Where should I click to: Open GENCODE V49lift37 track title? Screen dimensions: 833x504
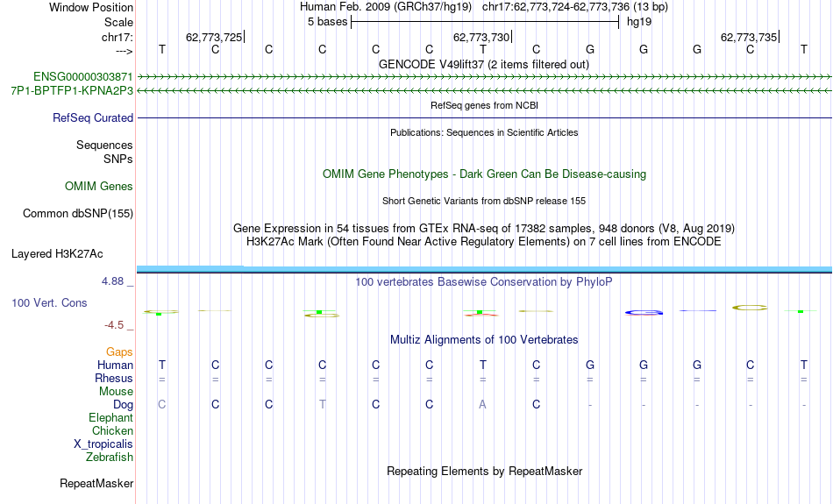point(483,64)
